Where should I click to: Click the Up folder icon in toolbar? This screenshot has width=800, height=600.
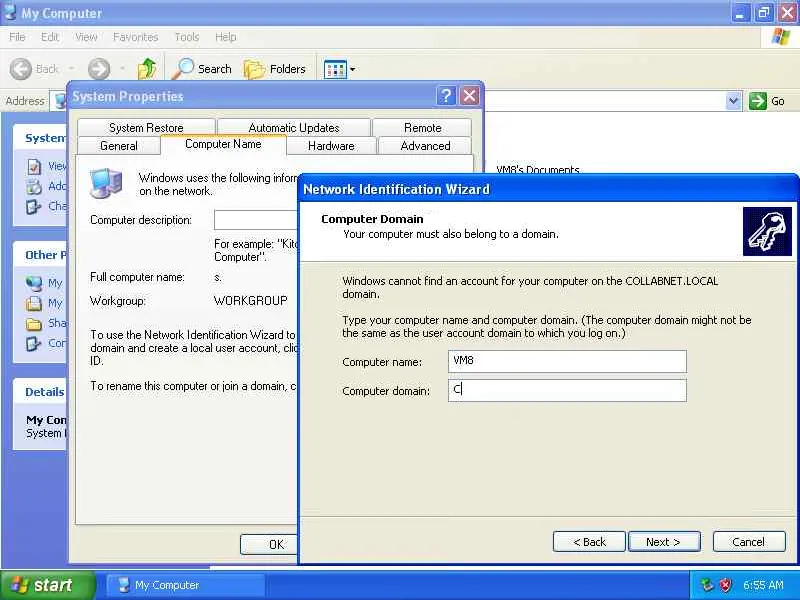pyautogui.click(x=147, y=68)
